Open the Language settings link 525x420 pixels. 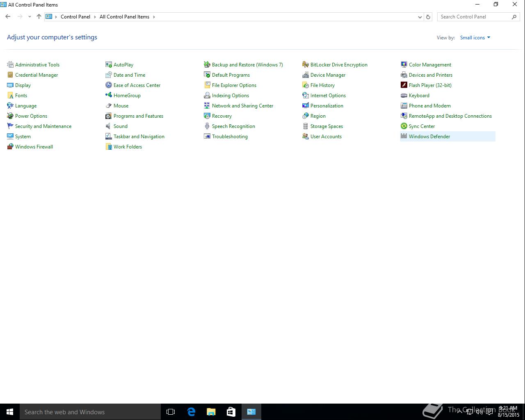click(26, 106)
